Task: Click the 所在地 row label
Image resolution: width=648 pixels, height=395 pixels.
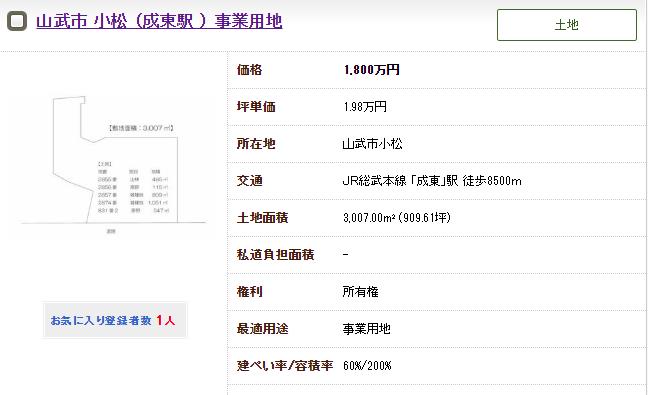Action: click(x=256, y=144)
